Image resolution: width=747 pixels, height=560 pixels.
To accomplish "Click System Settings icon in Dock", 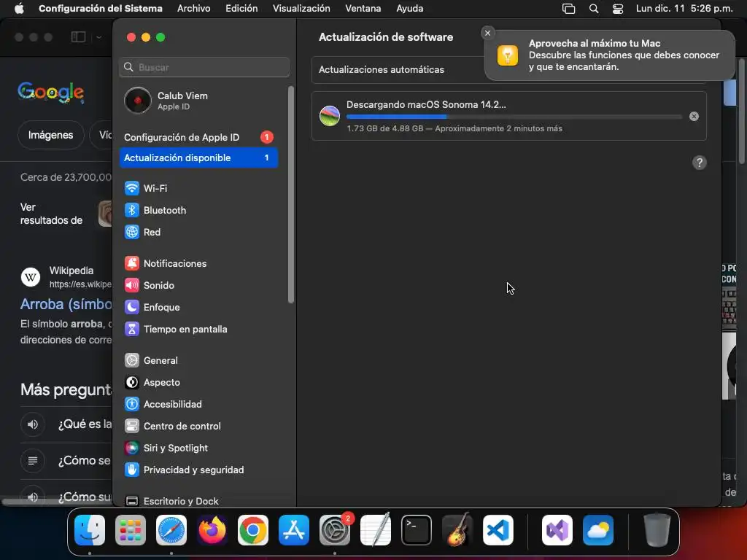I will click(334, 530).
